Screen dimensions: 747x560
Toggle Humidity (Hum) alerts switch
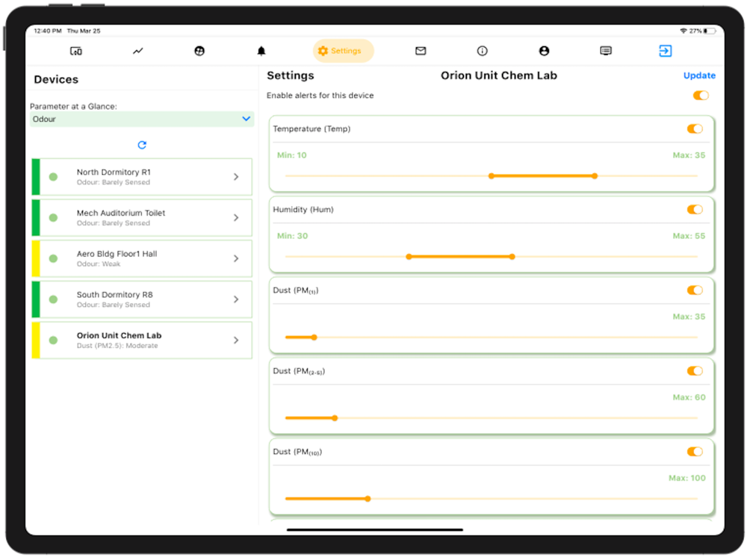click(695, 210)
